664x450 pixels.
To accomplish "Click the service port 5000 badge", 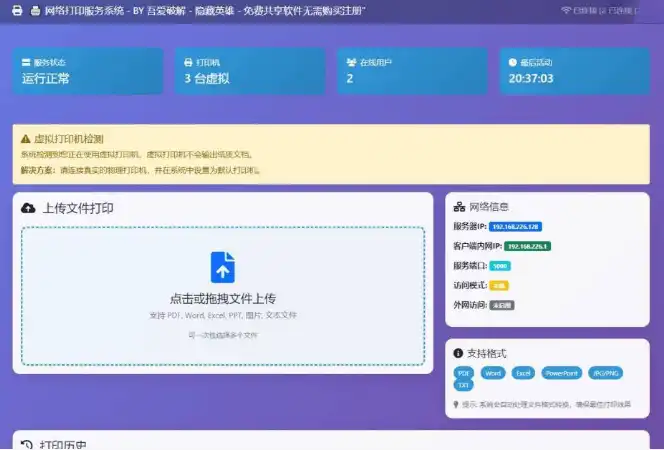I will pyautogui.click(x=500, y=266).
